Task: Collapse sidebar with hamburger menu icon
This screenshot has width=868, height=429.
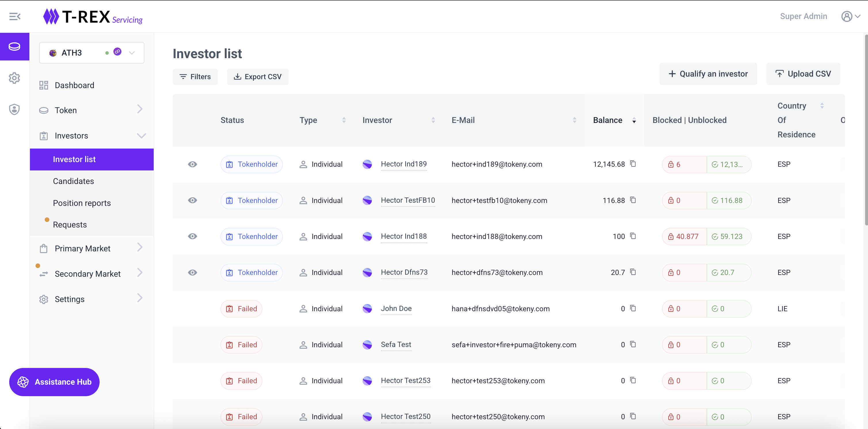Action: [15, 16]
